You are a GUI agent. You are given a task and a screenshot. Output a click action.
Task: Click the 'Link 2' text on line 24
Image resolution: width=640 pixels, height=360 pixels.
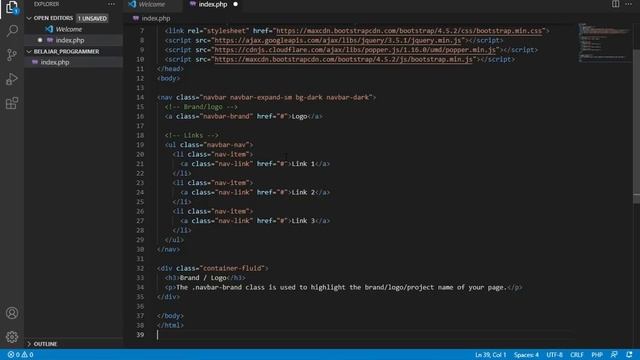pyautogui.click(x=303, y=192)
